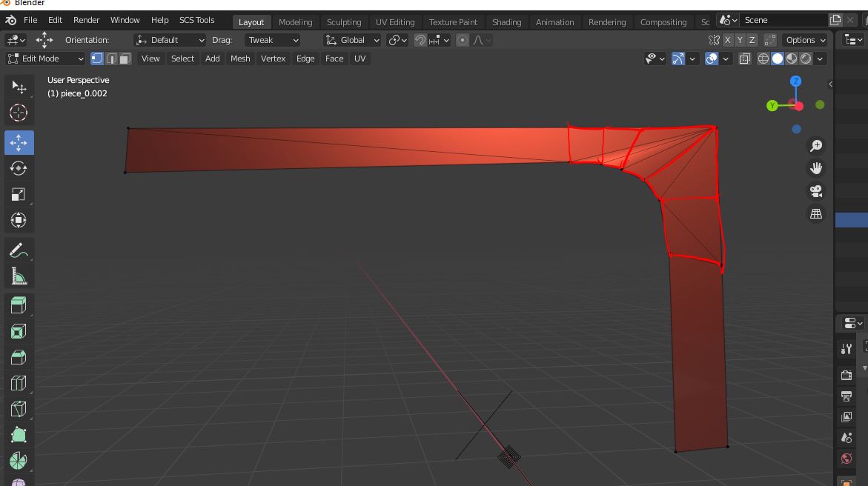Screen dimensions: 868x486
Task: Open the Output properties tab icon
Action: 847,396
